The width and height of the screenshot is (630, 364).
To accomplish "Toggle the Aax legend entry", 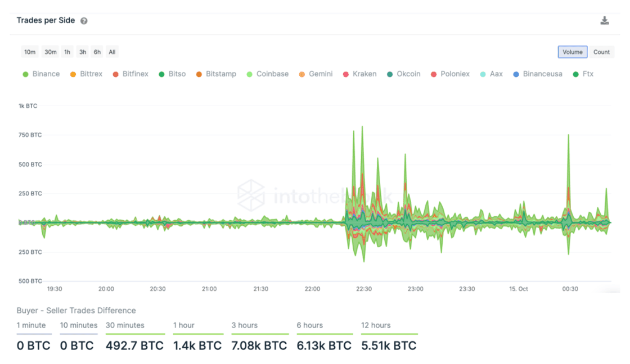I will coord(492,74).
